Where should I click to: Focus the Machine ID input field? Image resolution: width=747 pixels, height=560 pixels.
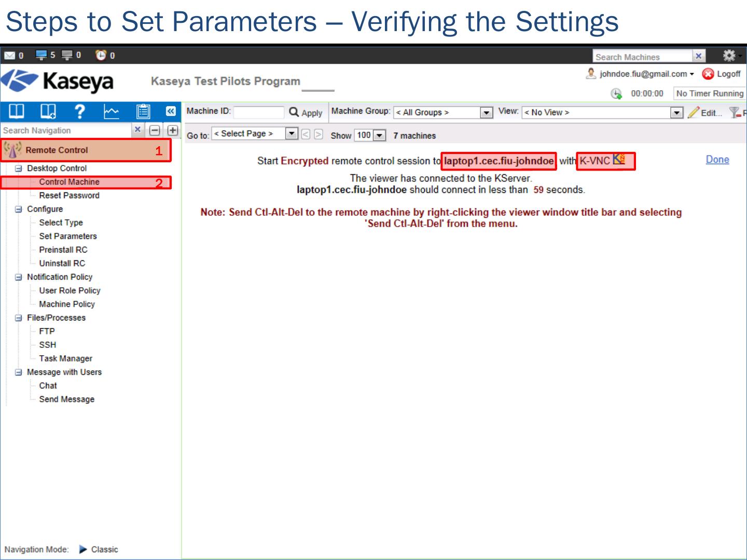tap(258, 112)
